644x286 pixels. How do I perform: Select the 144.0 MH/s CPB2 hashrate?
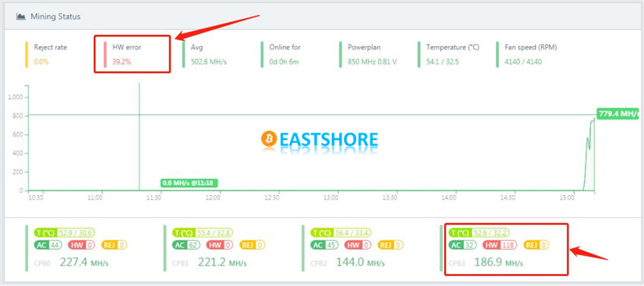pos(361,262)
